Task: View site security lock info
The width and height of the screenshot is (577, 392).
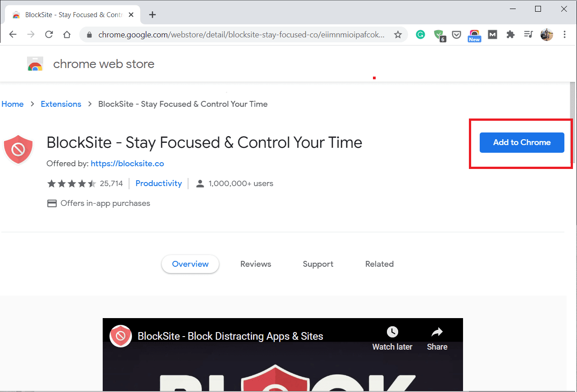Action: tap(89, 35)
